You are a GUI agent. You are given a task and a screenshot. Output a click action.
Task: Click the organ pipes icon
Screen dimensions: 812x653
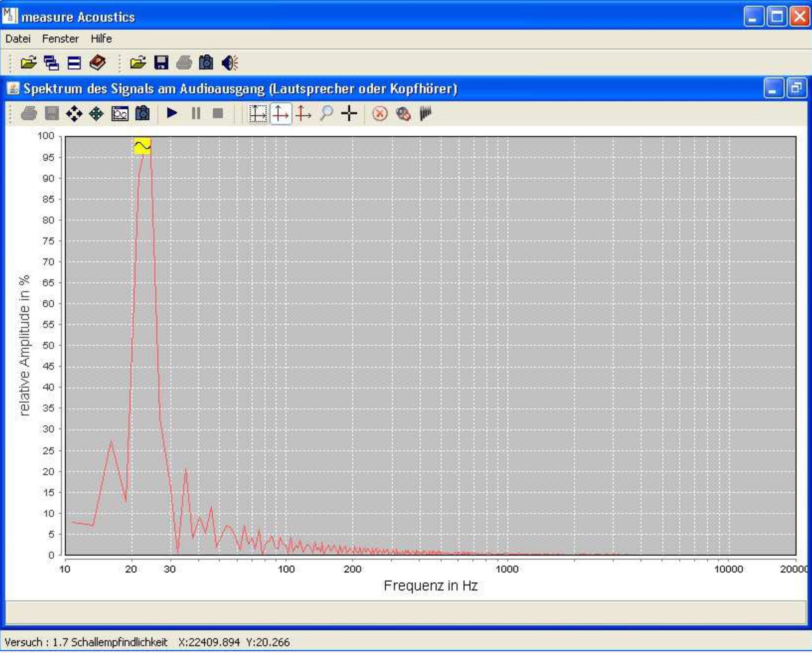(425, 113)
